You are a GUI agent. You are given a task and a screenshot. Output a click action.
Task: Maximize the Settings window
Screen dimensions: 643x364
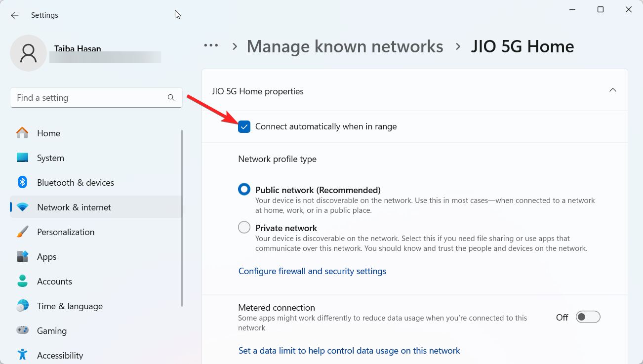[x=601, y=9]
